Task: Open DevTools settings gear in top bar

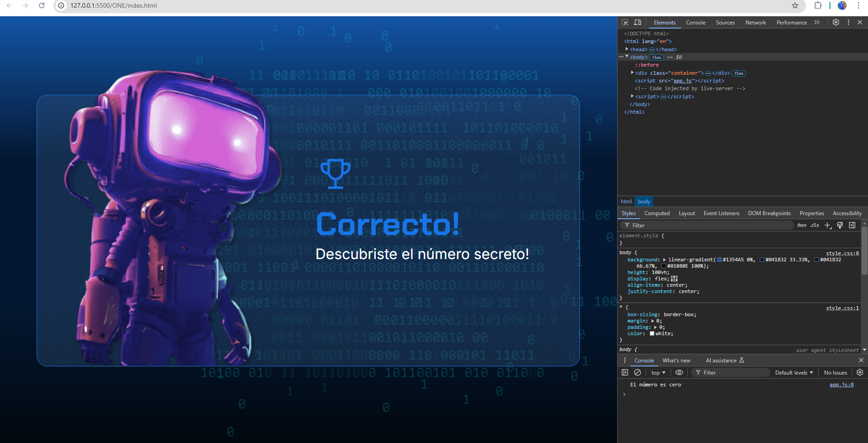Action: (x=836, y=22)
